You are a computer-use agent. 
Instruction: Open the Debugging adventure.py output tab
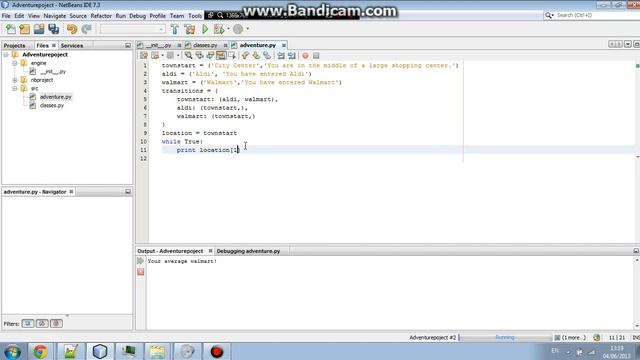point(248,251)
